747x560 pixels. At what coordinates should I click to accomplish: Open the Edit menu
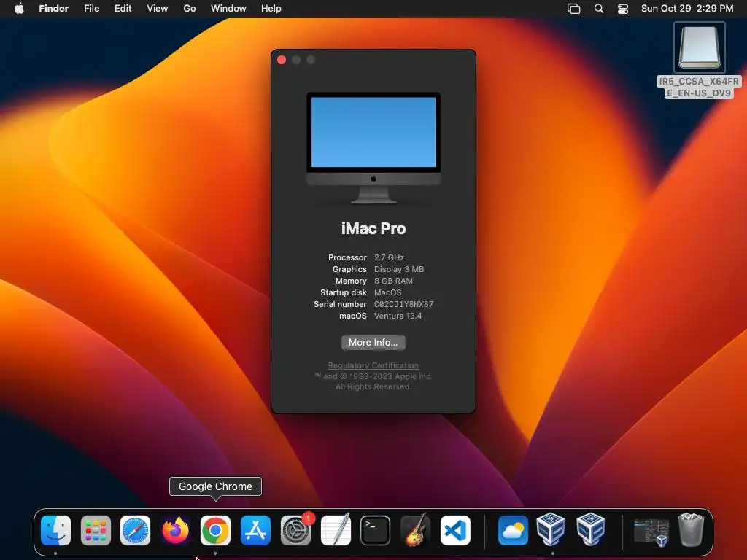[x=123, y=8]
